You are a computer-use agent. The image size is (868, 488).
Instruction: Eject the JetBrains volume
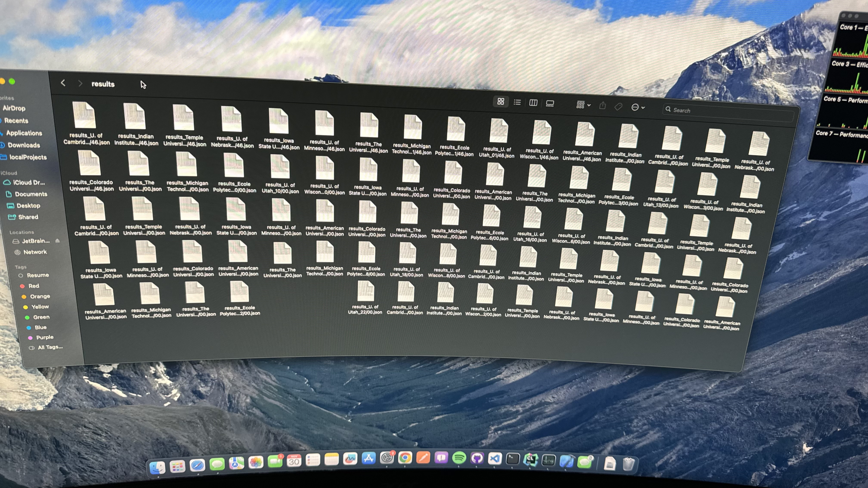58,241
